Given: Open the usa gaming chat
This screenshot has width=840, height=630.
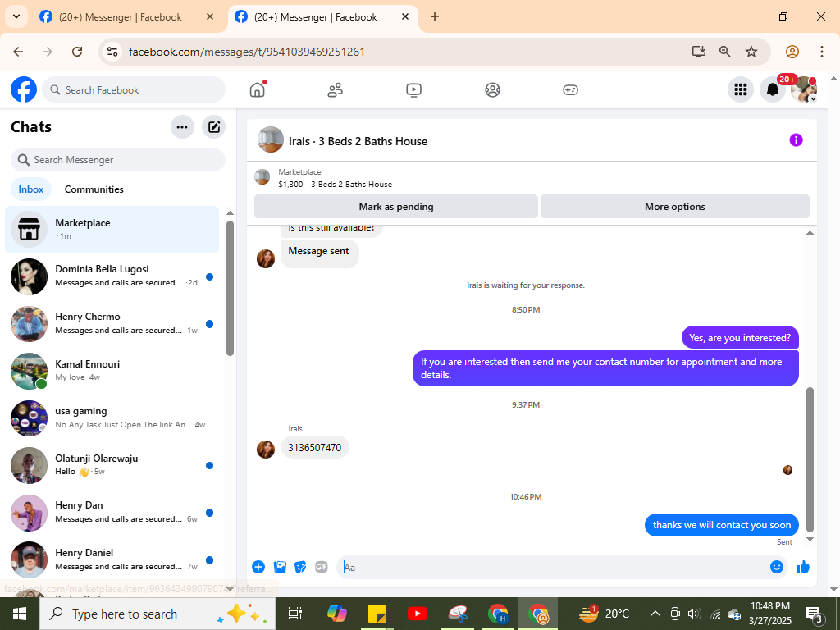Looking at the screenshot, I should tap(112, 418).
